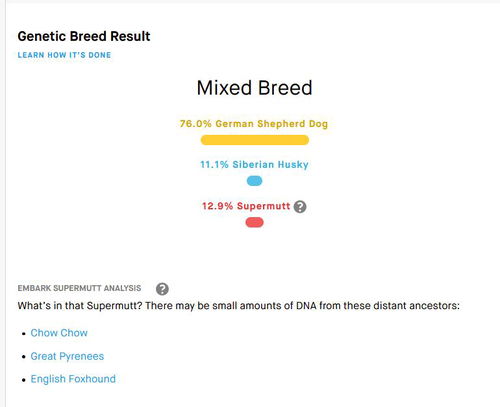Click the red Supermutt bar
Image resolution: width=500 pixels, height=407 pixels.
coord(254,222)
